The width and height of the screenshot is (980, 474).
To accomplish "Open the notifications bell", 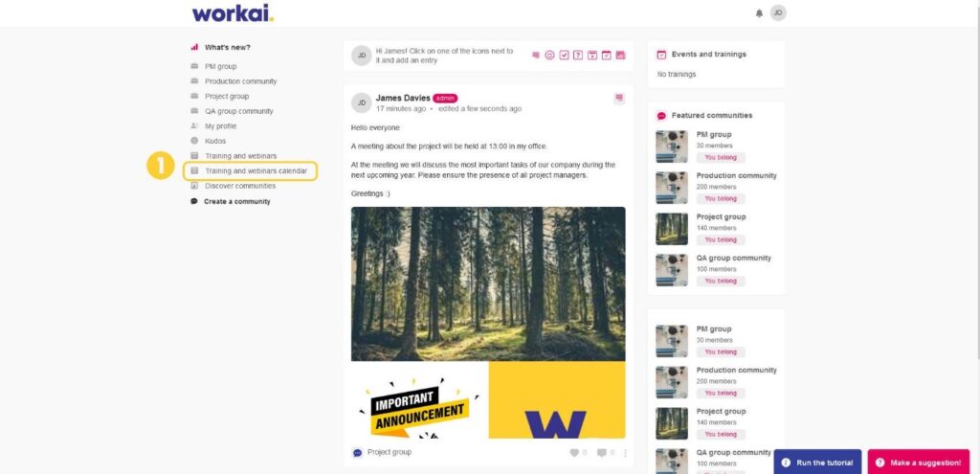I will [x=759, y=13].
